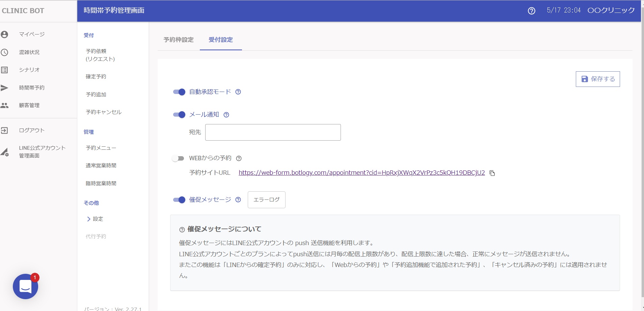
Task: Click help icon beside 催促メッセージ toggle
Action: point(238,200)
